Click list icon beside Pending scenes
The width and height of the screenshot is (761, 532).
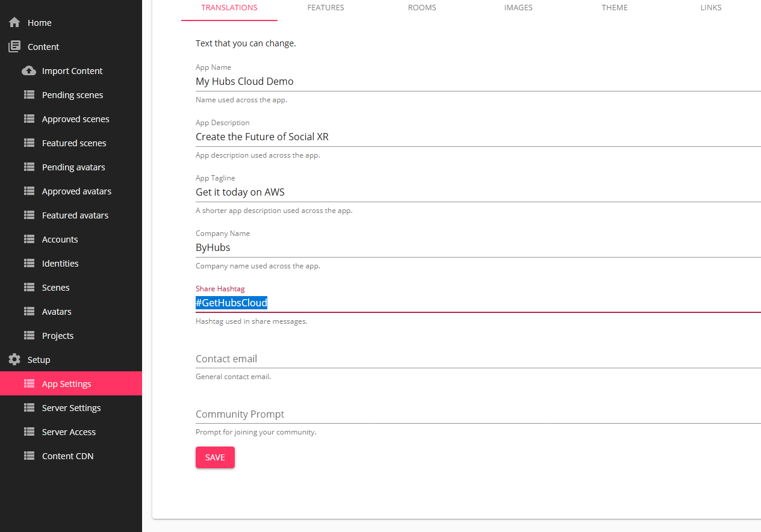pos(29,95)
